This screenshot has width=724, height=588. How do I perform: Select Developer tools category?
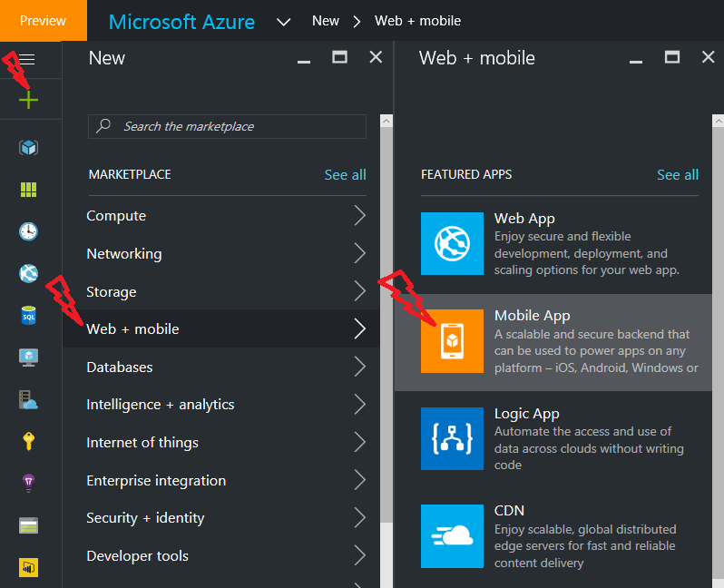pos(221,555)
